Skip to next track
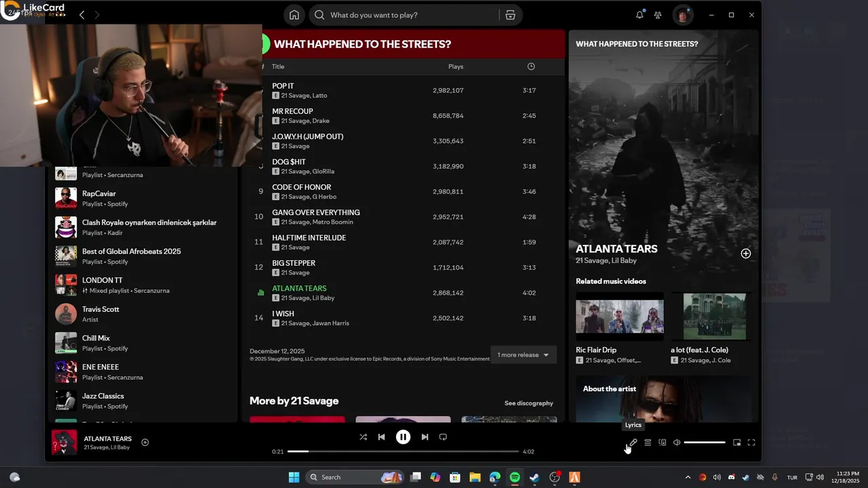 pyautogui.click(x=425, y=437)
